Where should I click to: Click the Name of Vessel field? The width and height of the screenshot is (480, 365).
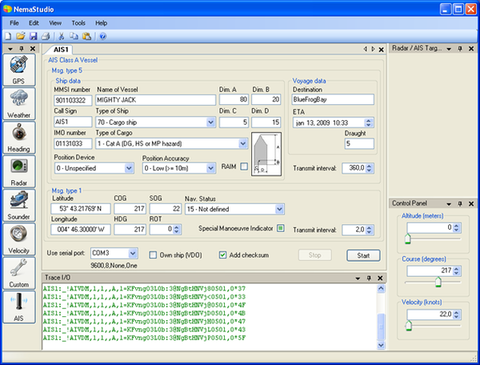(156, 100)
